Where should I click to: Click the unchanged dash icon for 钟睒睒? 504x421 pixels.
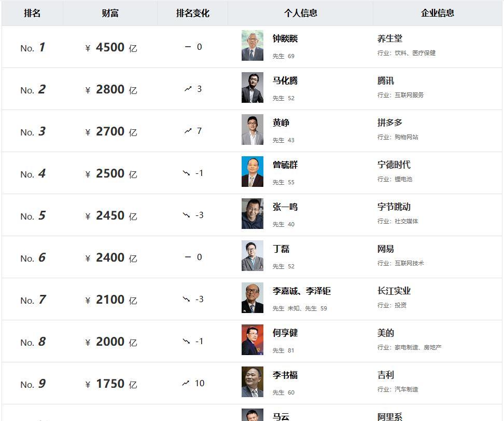pos(188,47)
